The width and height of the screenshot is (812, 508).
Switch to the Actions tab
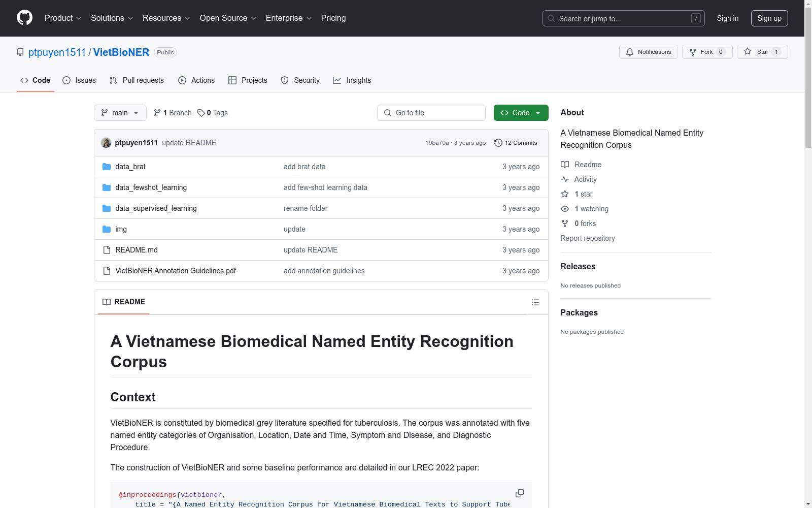pyautogui.click(x=196, y=80)
